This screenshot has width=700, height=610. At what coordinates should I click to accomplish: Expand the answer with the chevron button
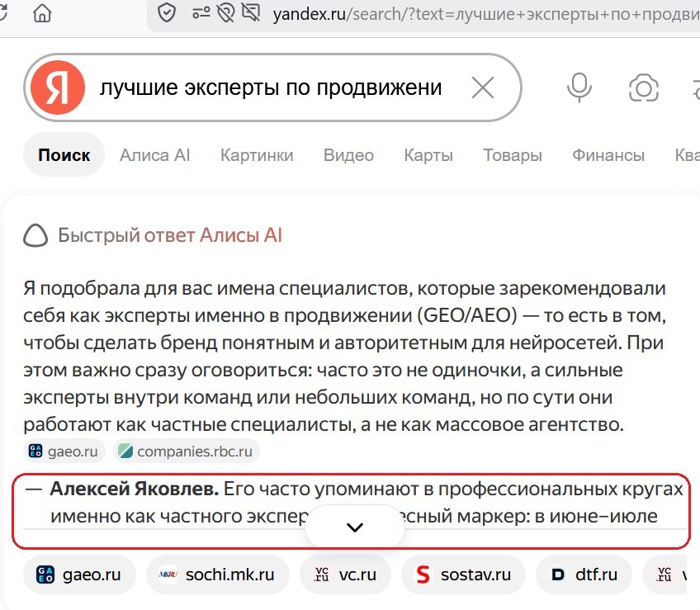355,527
